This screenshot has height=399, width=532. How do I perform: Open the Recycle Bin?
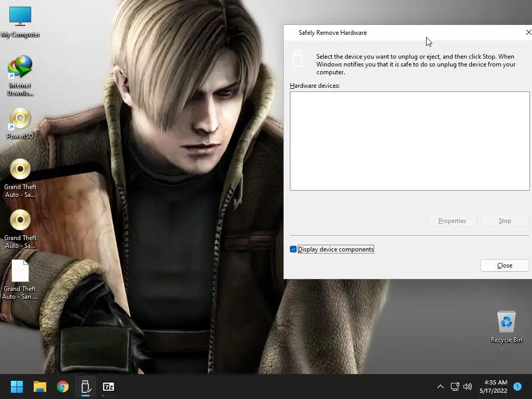tap(506, 327)
